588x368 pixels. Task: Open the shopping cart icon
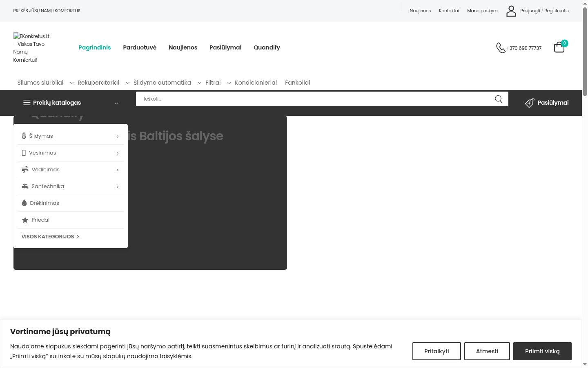(559, 47)
